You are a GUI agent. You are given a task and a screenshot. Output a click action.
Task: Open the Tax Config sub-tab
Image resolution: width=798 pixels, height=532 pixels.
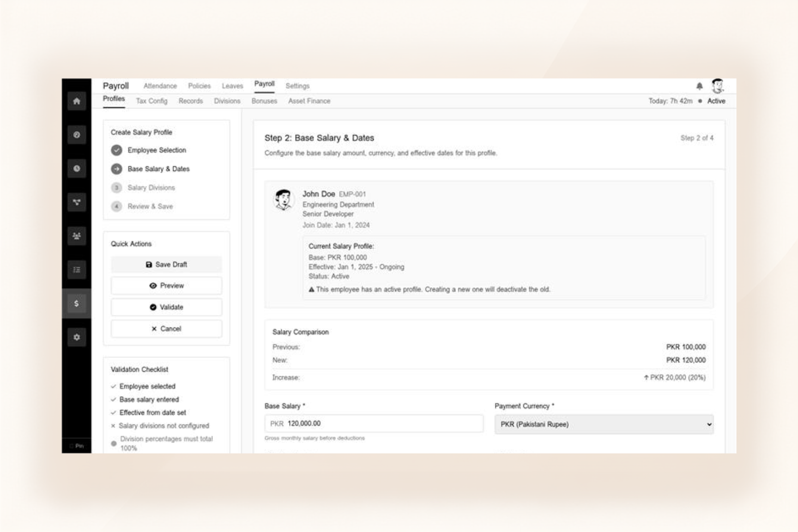(x=151, y=101)
